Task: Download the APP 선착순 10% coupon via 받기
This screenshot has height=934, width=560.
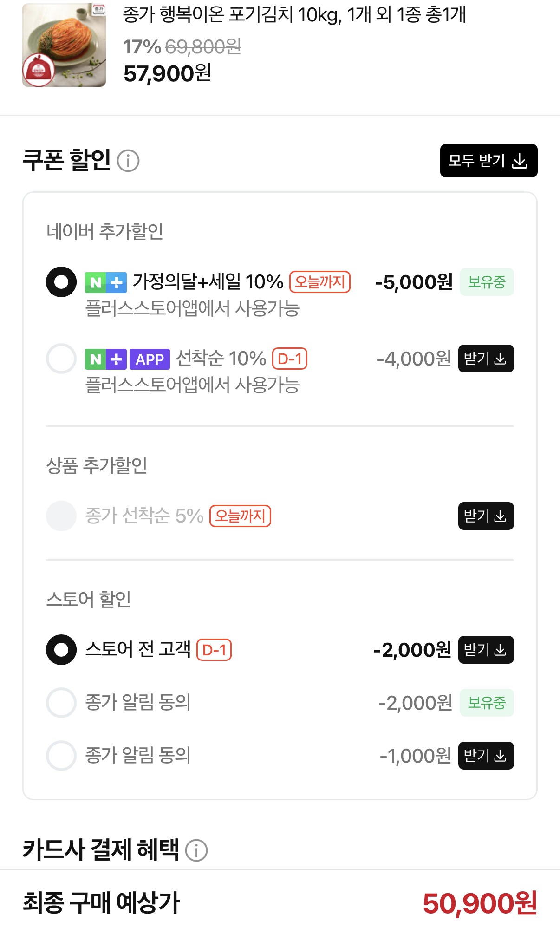Action: (486, 359)
